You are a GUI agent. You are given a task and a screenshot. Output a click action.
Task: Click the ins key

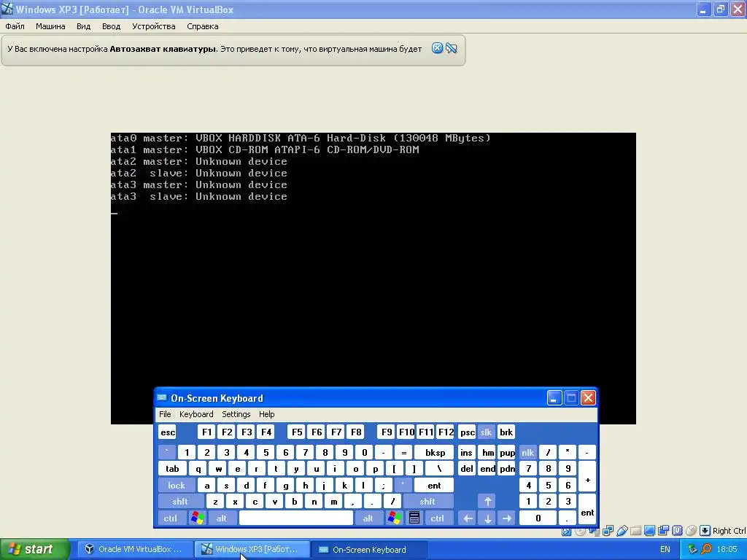[x=466, y=452]
